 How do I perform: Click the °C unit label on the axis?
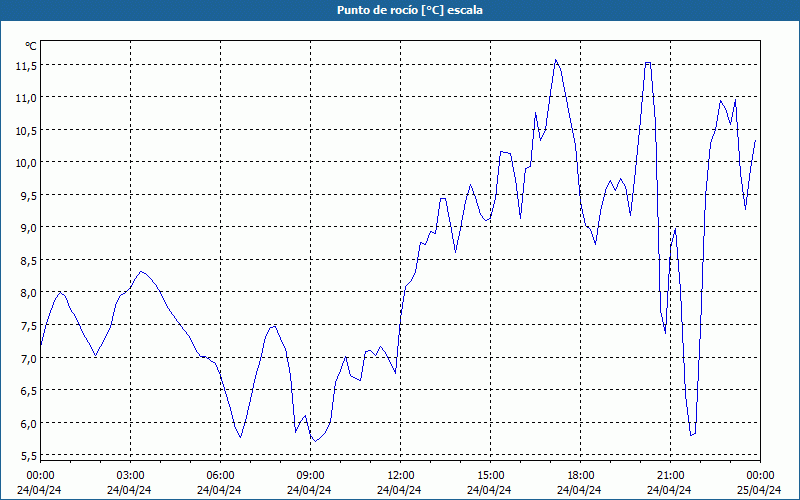(31, 46)
